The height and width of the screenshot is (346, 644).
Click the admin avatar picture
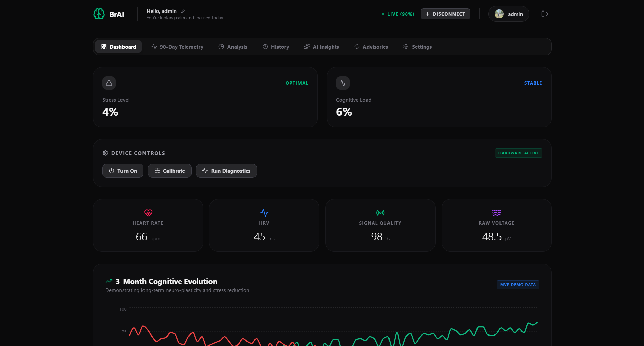point(499,14)
